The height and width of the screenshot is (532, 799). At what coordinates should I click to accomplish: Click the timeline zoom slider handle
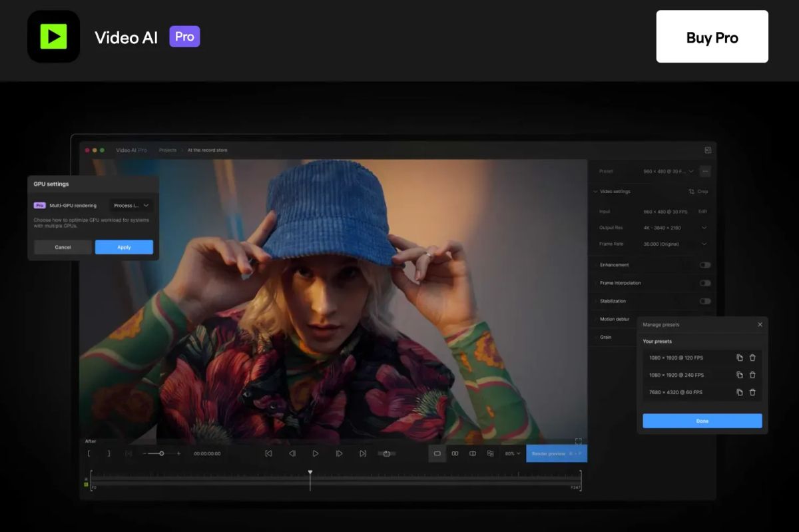point(161,453)
